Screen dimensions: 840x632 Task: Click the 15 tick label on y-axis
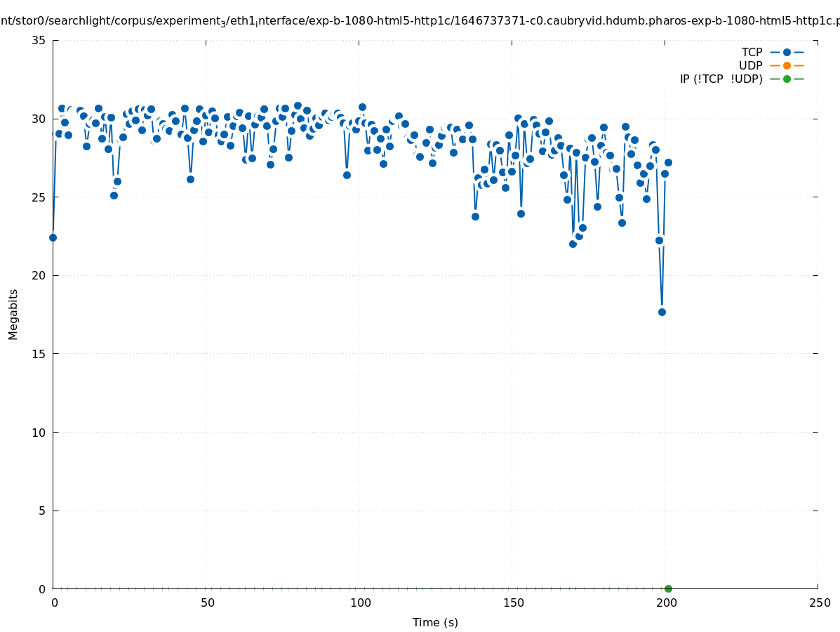(39, 354)
